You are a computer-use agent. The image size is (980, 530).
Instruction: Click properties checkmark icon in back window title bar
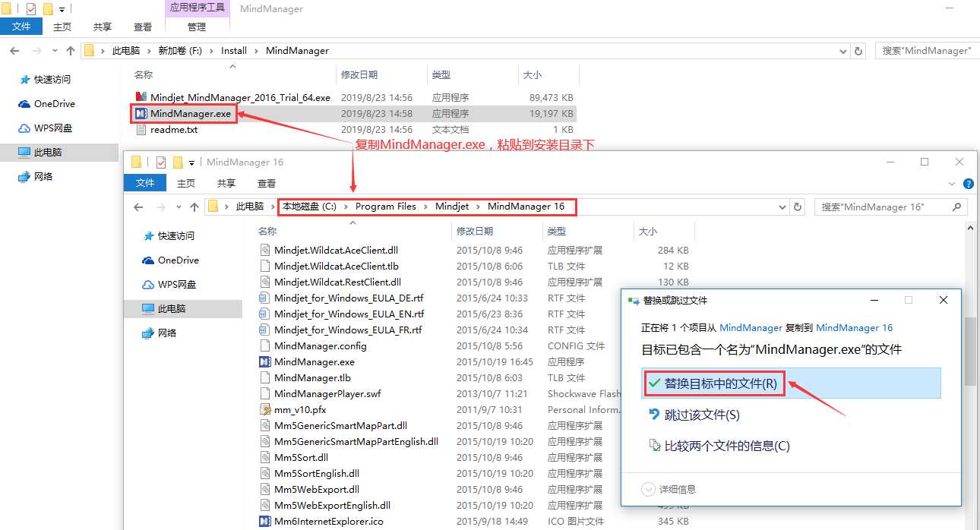tap(30, 9)
